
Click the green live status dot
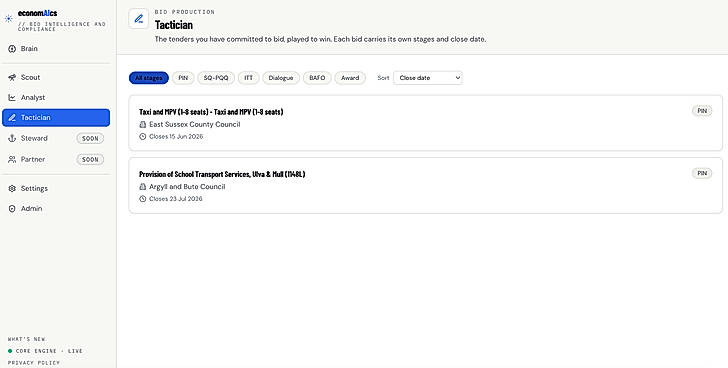(10, 351)
